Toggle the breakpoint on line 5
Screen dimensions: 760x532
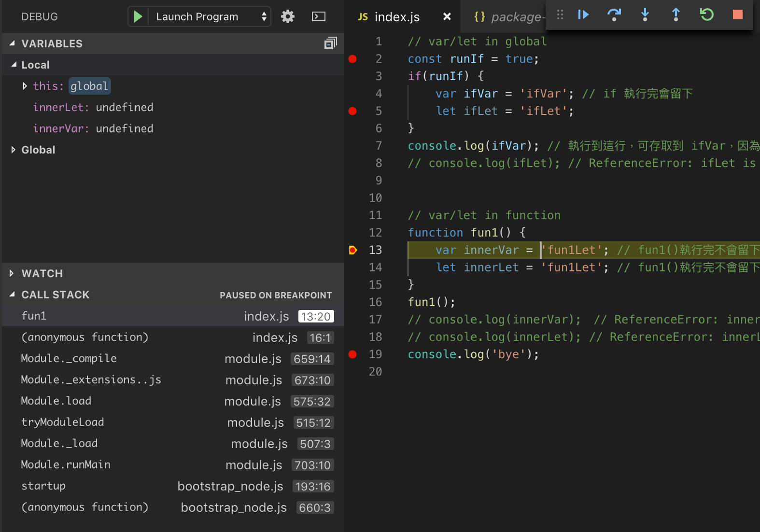pos(352,111)
